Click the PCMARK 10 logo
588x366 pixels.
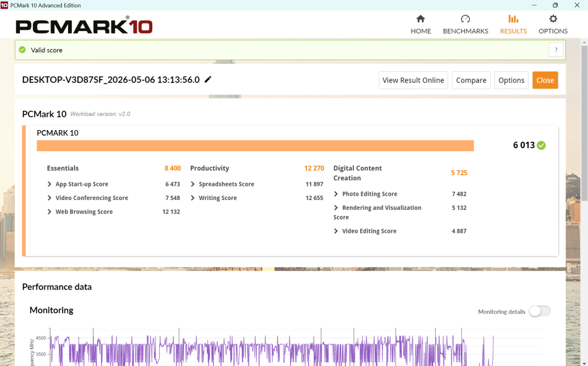pos(84,25)
